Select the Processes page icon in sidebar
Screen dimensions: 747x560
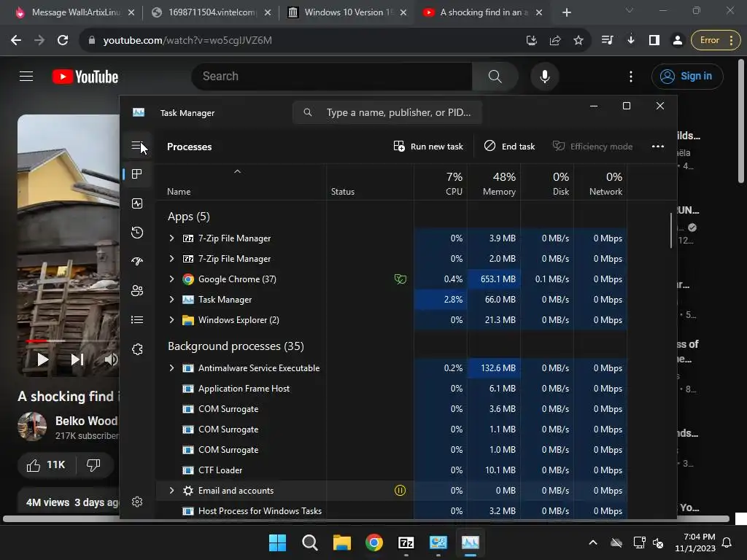tap(137, 174)
